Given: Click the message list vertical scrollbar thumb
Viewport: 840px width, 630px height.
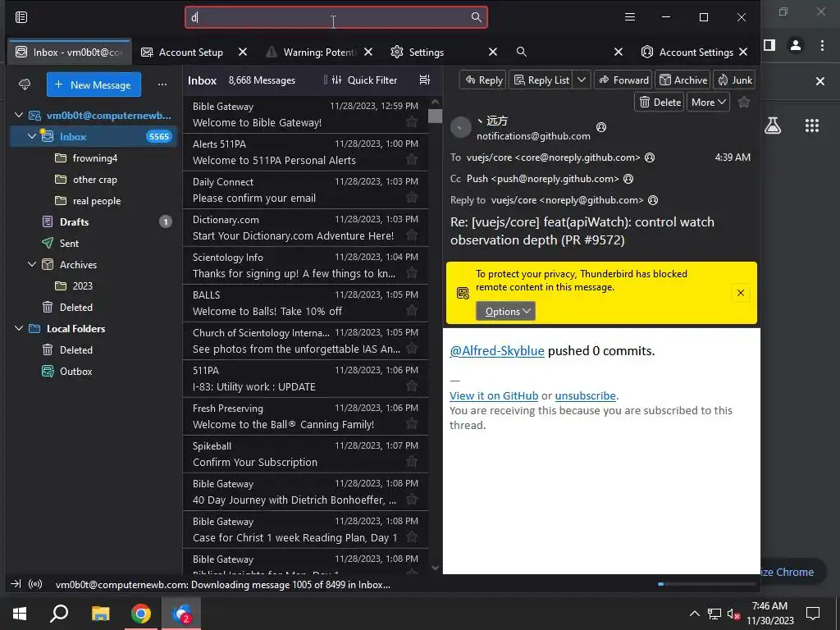Looking at the screenshot, I should click(x=435, y=116).
